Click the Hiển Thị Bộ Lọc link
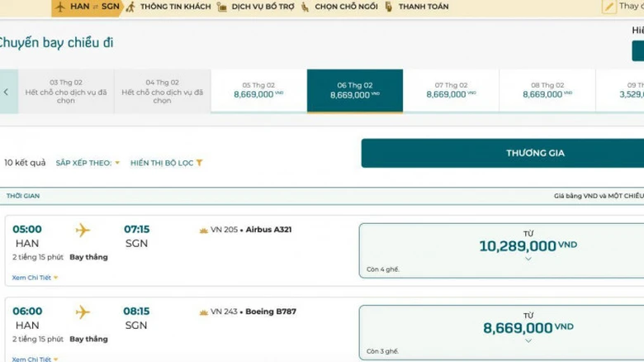This screenshot has height=362, width=644. 162,163
